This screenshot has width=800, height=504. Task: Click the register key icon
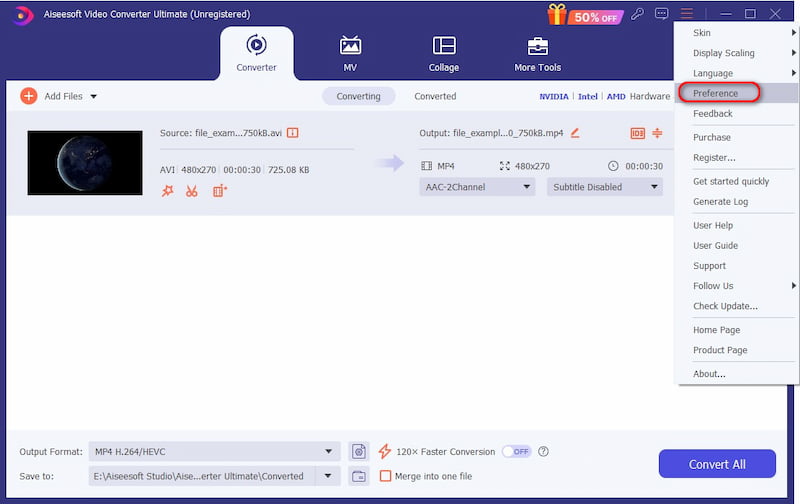pos(637,14)
